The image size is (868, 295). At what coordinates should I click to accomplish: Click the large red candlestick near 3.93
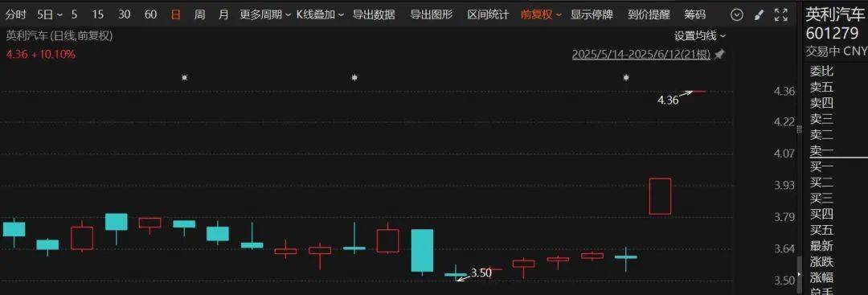(660, 196)
